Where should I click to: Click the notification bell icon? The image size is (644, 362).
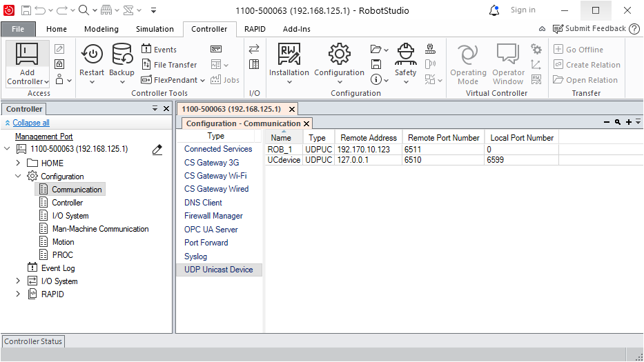point(494,10)
